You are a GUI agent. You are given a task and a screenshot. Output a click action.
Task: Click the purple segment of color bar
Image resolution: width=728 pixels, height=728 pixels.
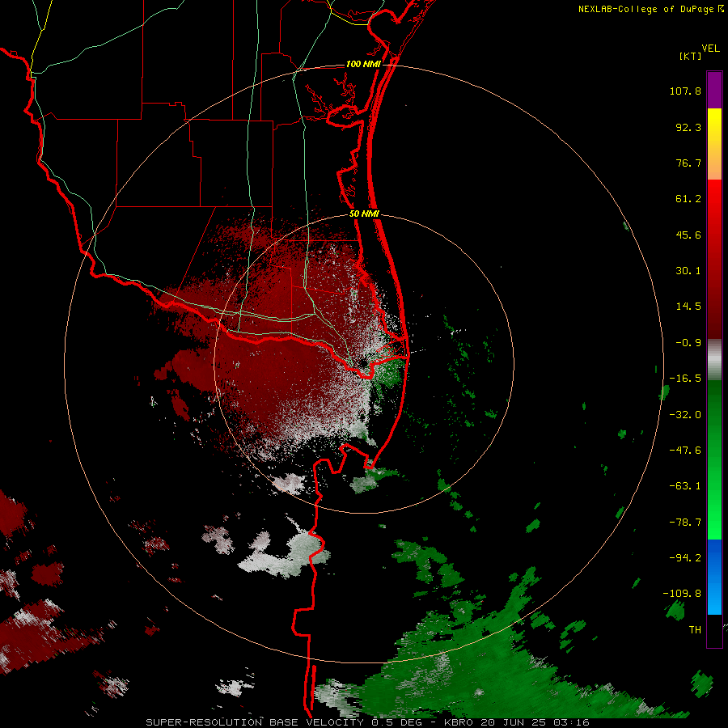(x=714, y=90)
